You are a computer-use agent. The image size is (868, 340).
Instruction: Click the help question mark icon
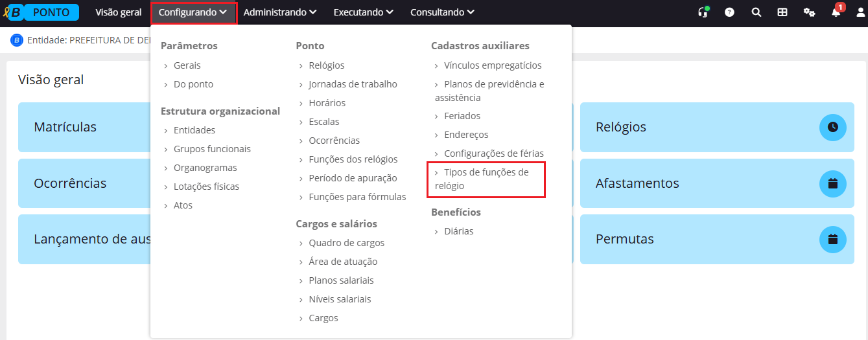point(729,12)
